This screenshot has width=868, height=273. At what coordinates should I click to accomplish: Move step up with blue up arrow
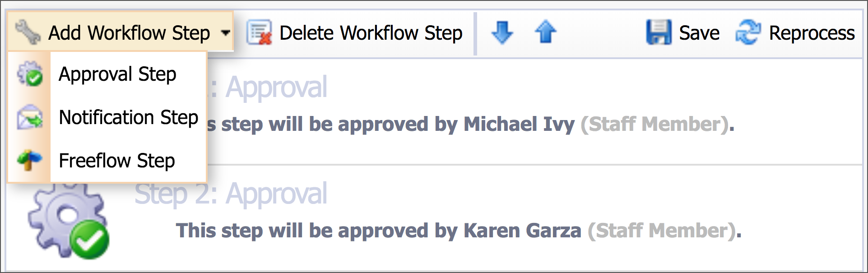(x=545, y=32)
